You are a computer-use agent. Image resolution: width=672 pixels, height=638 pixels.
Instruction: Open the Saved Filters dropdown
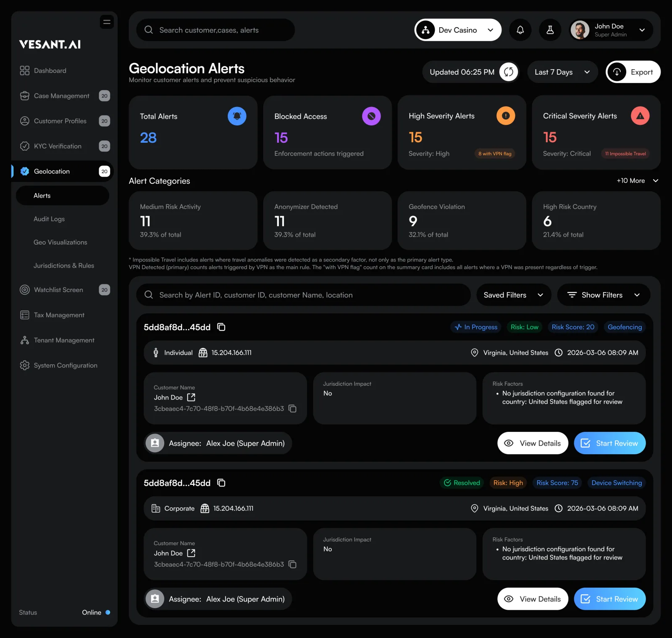tap(514, 295)
